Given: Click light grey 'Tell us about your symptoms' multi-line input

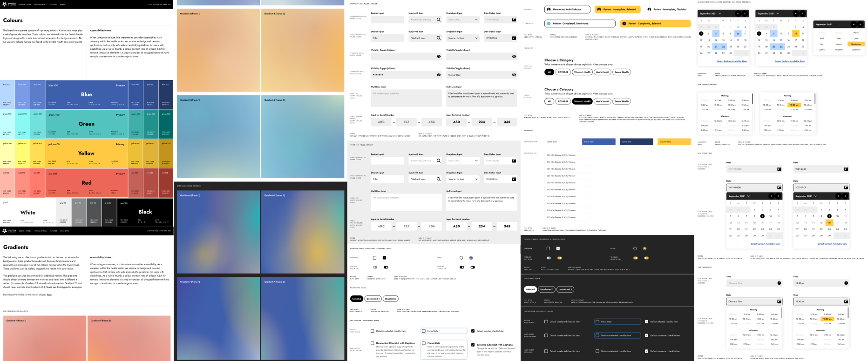Looking at the screenshot, I should [406, 98].
